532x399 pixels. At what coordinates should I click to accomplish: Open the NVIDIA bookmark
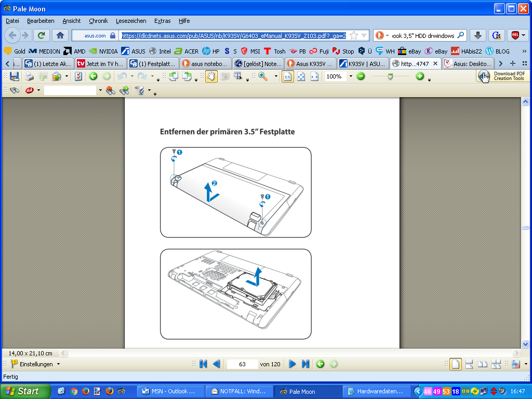click(x=103, y=51)
